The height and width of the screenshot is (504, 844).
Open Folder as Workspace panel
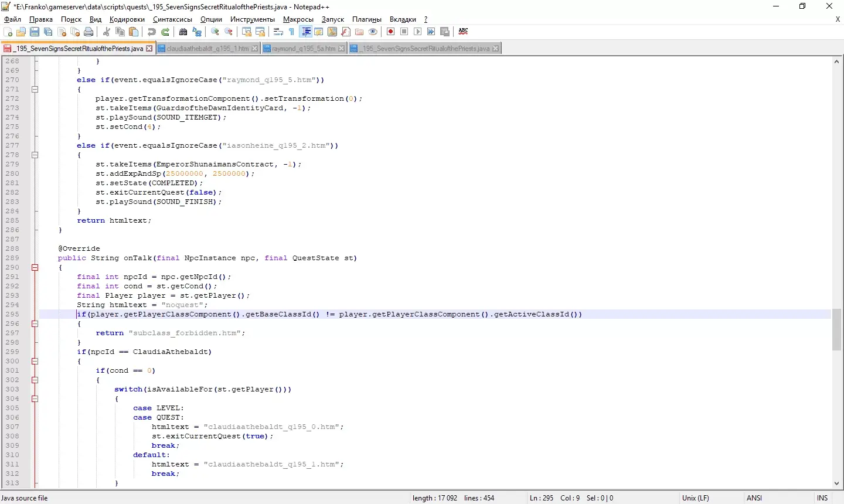pyautogui.click(x=359, y=32)
